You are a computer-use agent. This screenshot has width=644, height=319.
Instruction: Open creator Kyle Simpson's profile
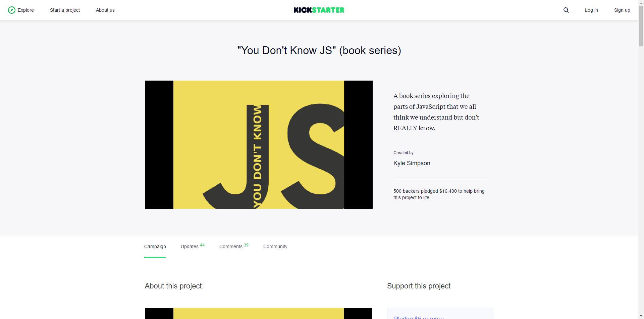coord(412,163)
